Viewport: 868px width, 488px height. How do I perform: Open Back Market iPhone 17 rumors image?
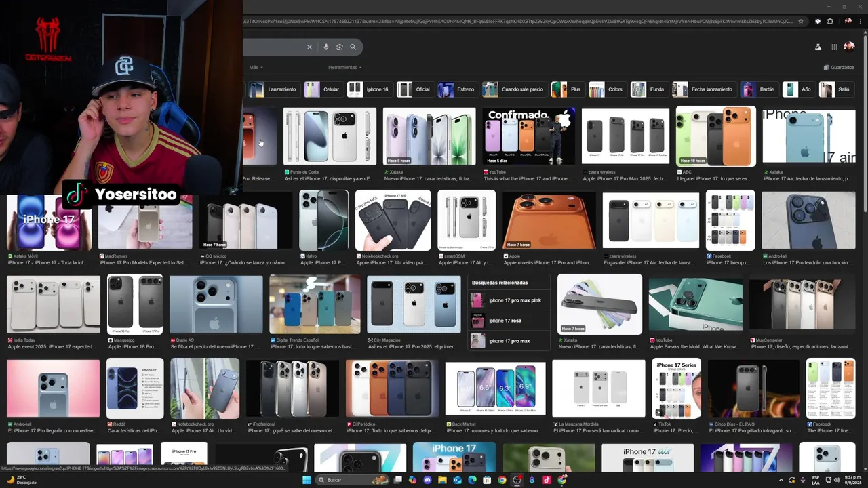point(495,388)
